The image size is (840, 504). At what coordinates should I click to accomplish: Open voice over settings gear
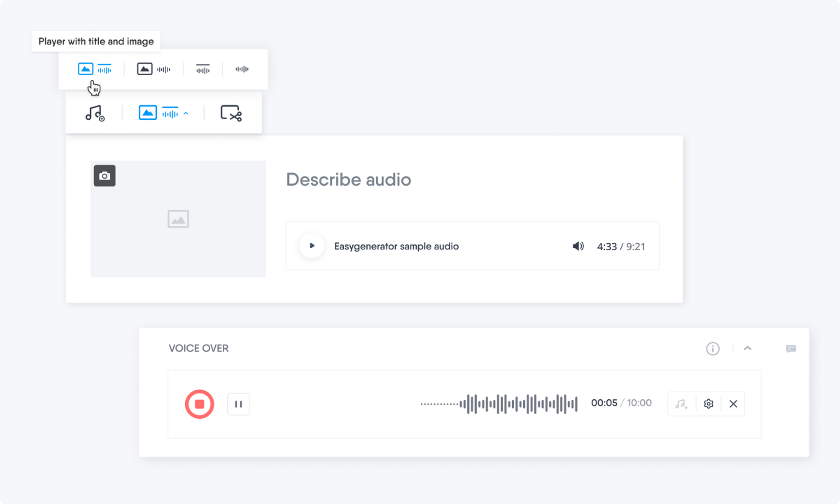click(x=709, y=404)
